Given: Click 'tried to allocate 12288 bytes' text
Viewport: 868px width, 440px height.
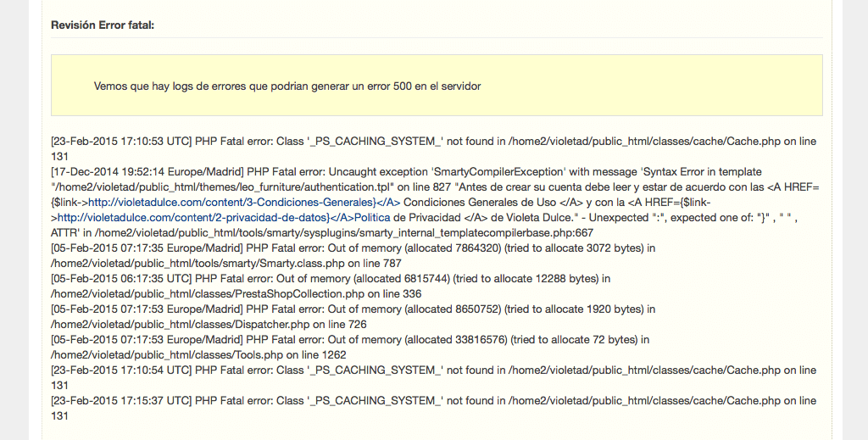Looking at the screenshot, I should click(x=526, y=279).
